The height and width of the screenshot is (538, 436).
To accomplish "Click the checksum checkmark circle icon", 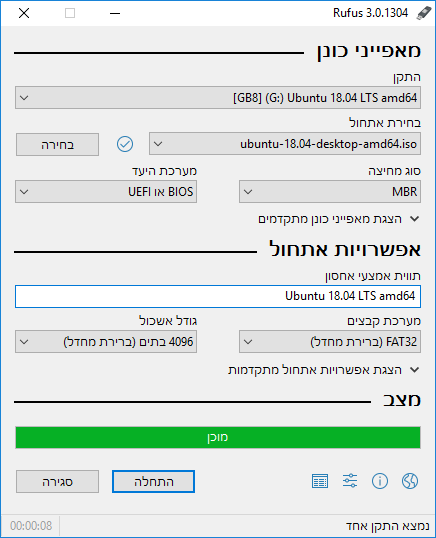I will click(125, 144).
